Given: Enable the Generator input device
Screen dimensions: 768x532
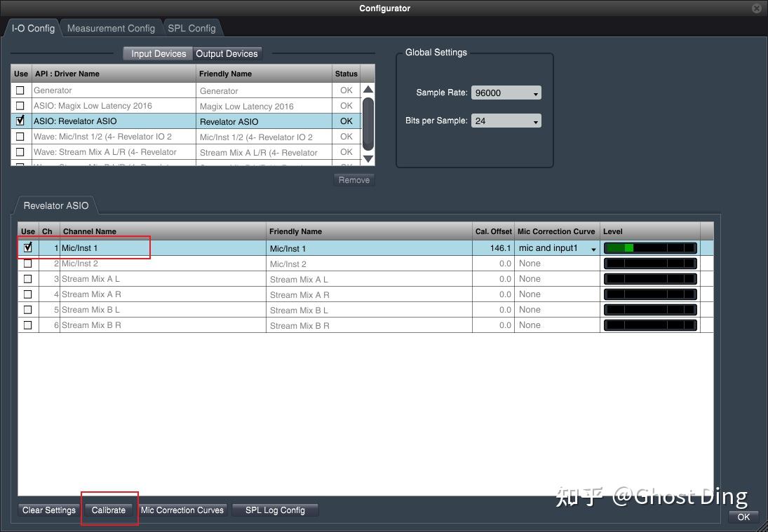Looking at the screenshot, I should click(20, 90).
